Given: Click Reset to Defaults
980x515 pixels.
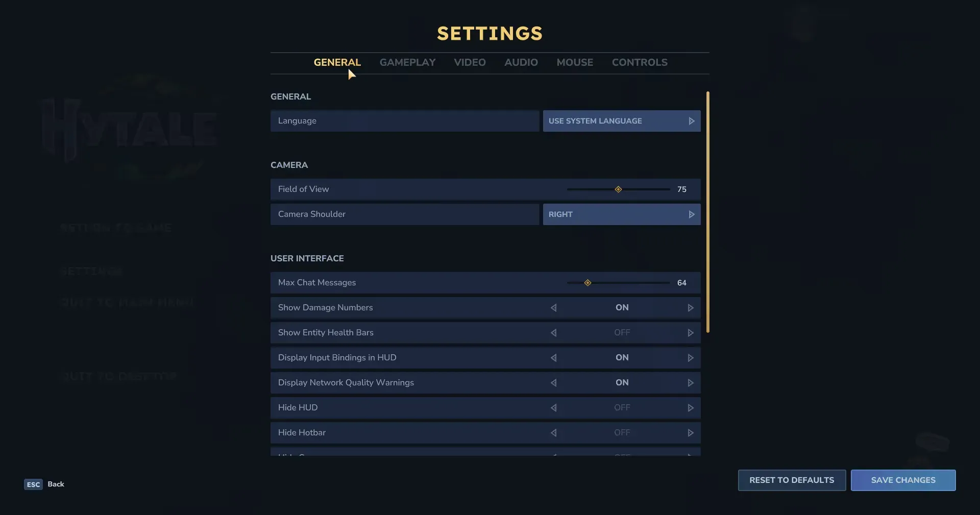Looking at the screenshot, I should pyautogui.click(x=792, y=480).
